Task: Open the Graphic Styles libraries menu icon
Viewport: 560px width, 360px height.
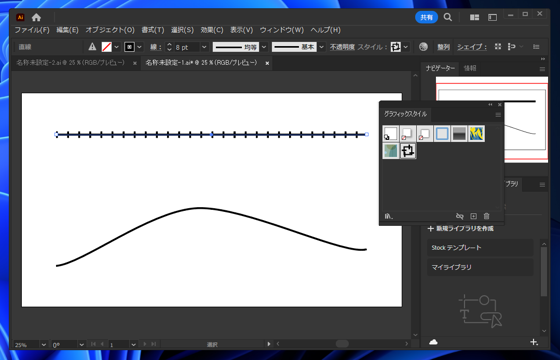Action: 389,216
